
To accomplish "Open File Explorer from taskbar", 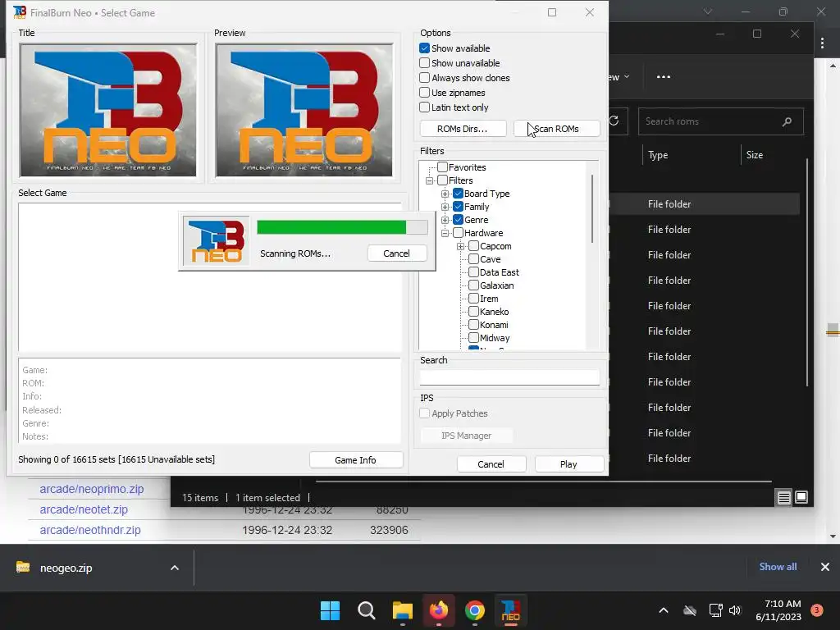I will point(402,610).
